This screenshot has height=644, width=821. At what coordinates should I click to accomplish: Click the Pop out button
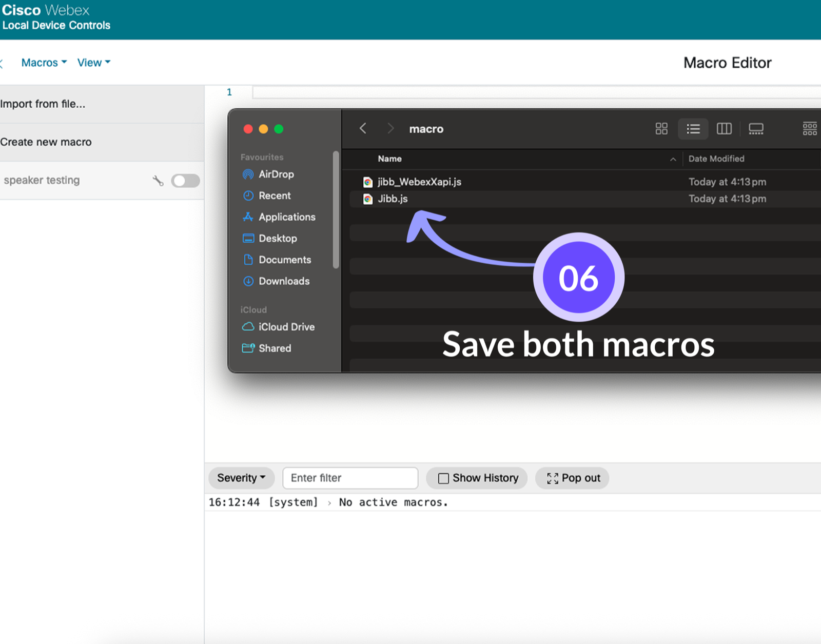coord(572,478)
